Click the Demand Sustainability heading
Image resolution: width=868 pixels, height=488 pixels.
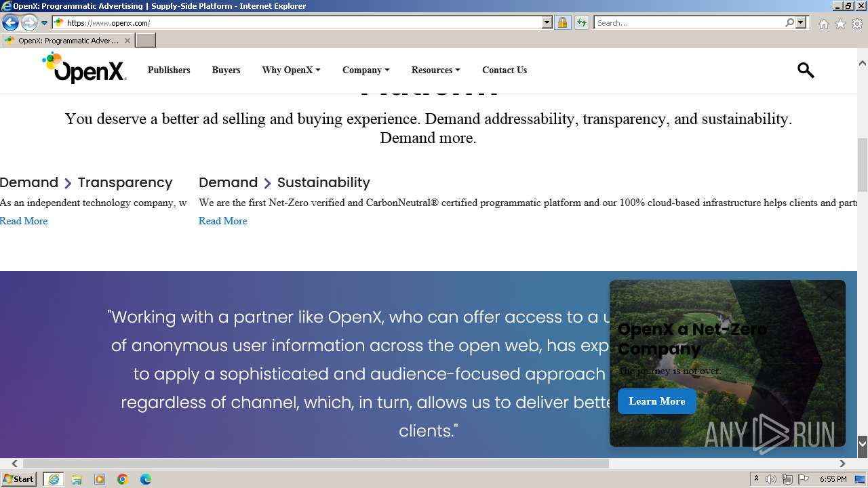(284, 182)
